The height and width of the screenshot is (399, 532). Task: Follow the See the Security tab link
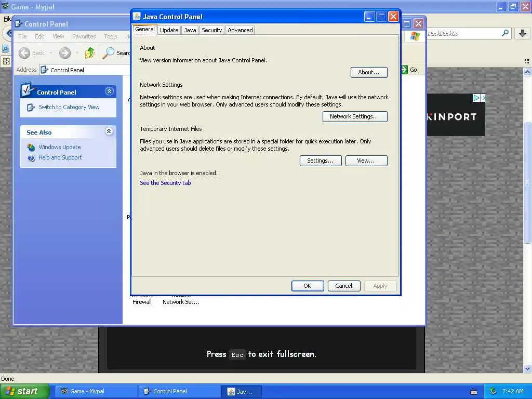pyautogui.click(x=165, y=183)
